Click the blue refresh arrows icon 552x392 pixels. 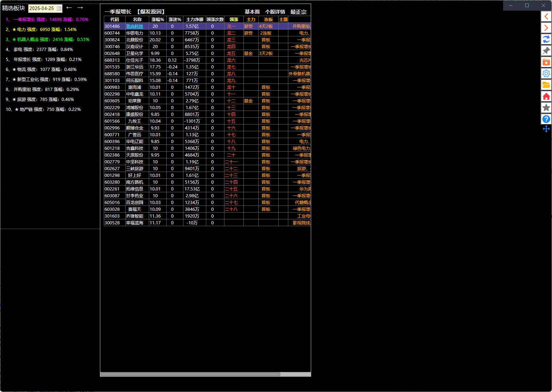[x=546, y=39]
